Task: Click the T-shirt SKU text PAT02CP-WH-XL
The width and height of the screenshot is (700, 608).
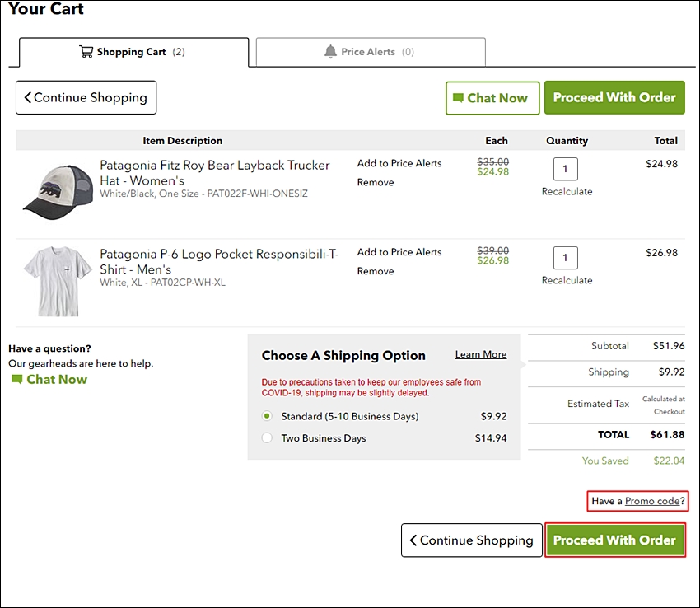Action: point(188,283)
